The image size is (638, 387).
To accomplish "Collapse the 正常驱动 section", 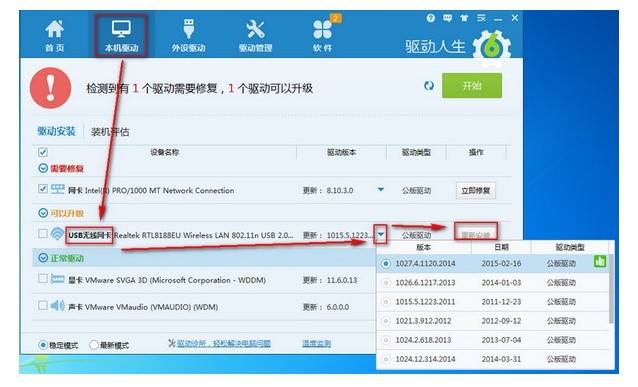I will click(x=43, y=258).
